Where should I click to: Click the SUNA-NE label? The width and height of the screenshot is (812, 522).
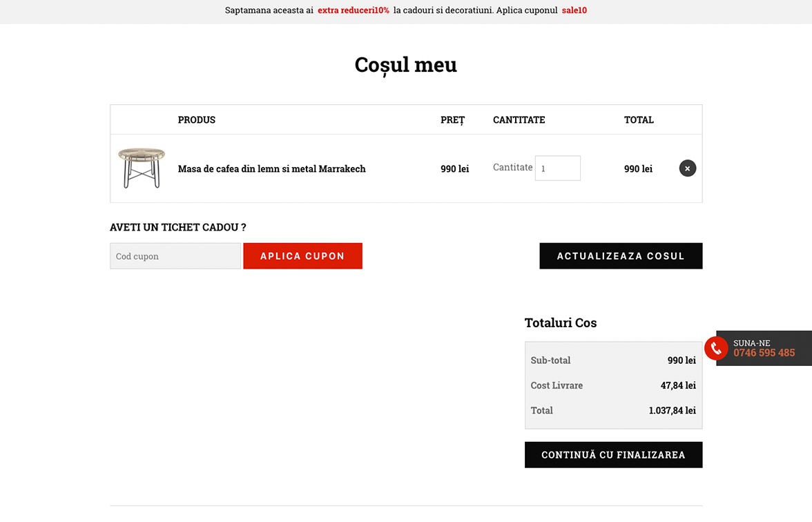(x=751, y=343)
